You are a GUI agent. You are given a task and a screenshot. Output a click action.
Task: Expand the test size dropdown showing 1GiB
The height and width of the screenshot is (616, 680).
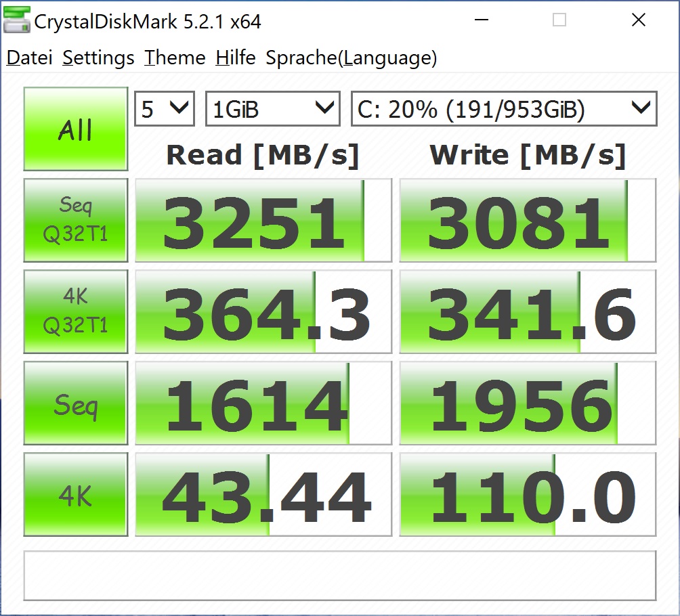(x=273, y=109)
